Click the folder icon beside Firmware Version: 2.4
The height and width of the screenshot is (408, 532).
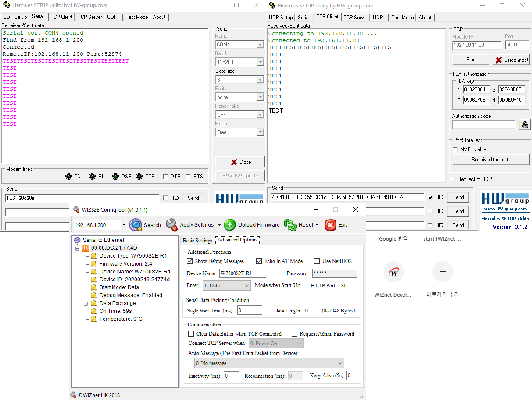tap(94, 264)
